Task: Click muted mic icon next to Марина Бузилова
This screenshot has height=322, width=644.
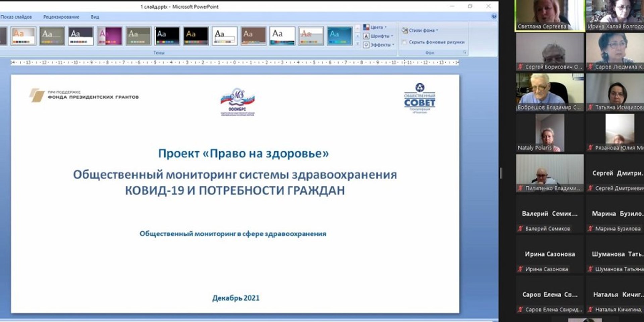Action: pos(590,229)
